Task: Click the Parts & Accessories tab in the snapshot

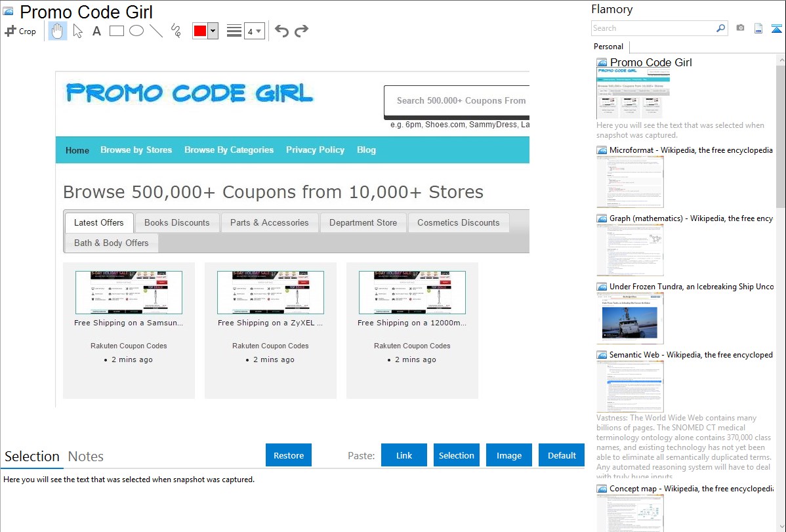Action: pyautogui.click(x=269, y=222)
